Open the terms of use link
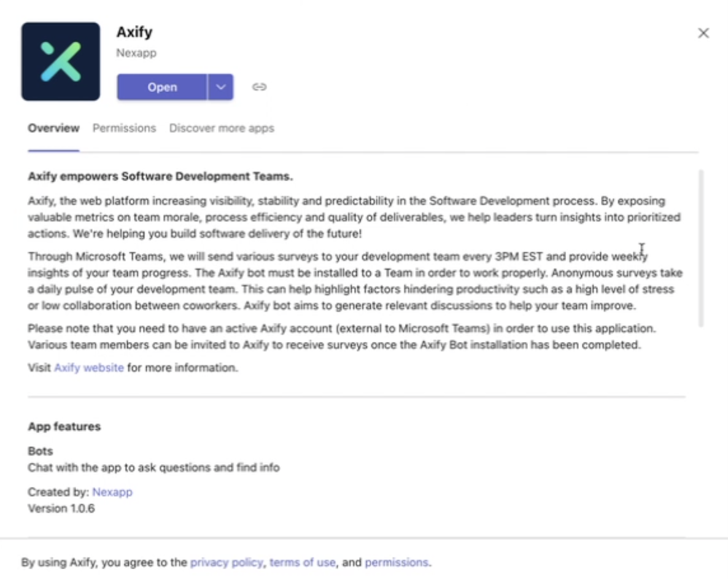This screenshot has width=728, height=579. click(x=302, y=562)
